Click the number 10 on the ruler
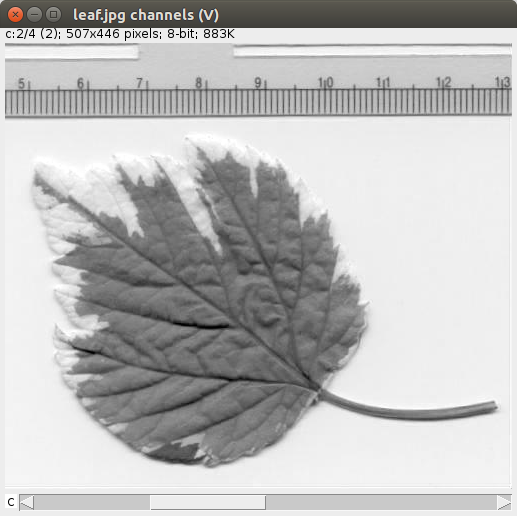Screen dimensions: 517x516 (x=325, y=82)
